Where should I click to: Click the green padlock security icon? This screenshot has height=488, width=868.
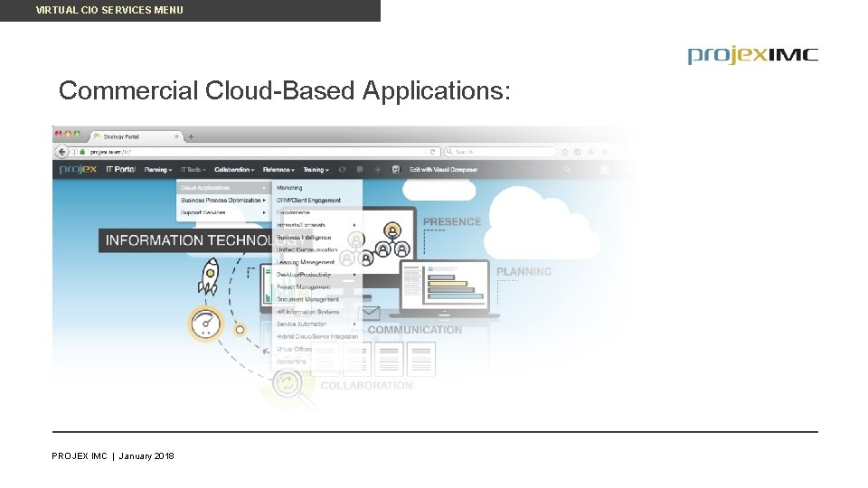pos(82,152)
